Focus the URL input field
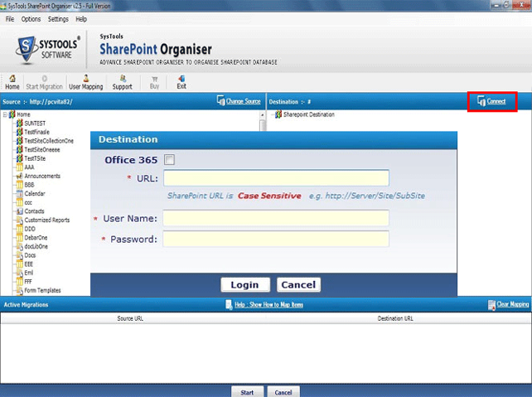 click(x=276, y=178)
